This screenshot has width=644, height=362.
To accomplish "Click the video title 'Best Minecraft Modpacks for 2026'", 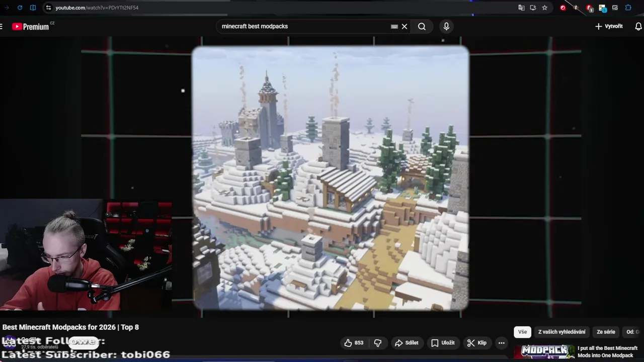I will click(x=70, y=327).
